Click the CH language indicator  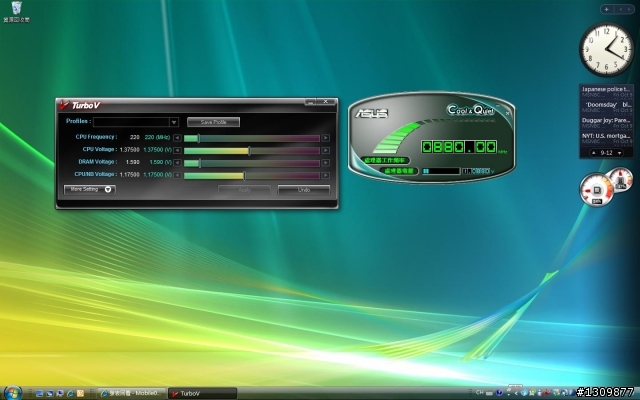pyautogui.click(x=479, y=393)
